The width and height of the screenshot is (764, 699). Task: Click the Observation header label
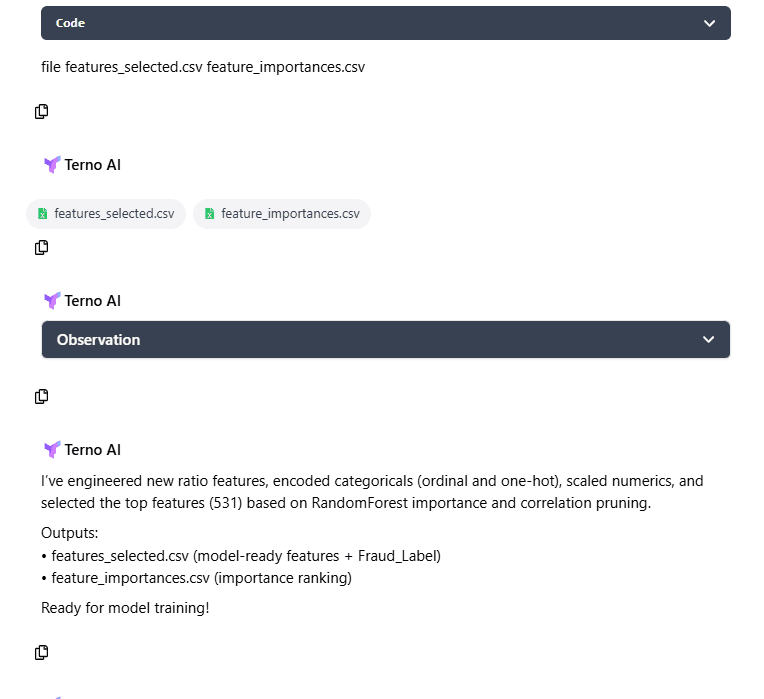pos(98,340)
